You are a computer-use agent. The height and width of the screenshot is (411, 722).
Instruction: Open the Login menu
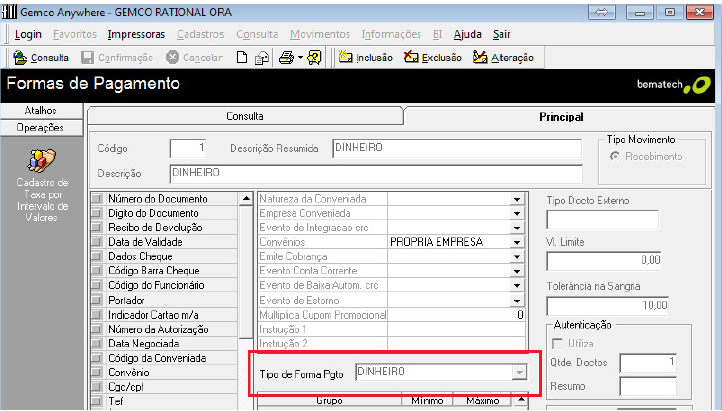tap(28, 35)
